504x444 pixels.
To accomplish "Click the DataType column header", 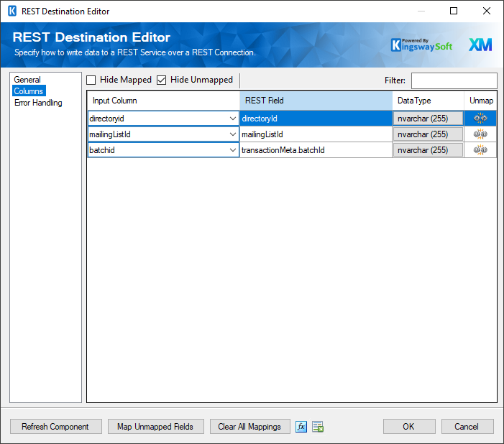I will tap(428, 101).
